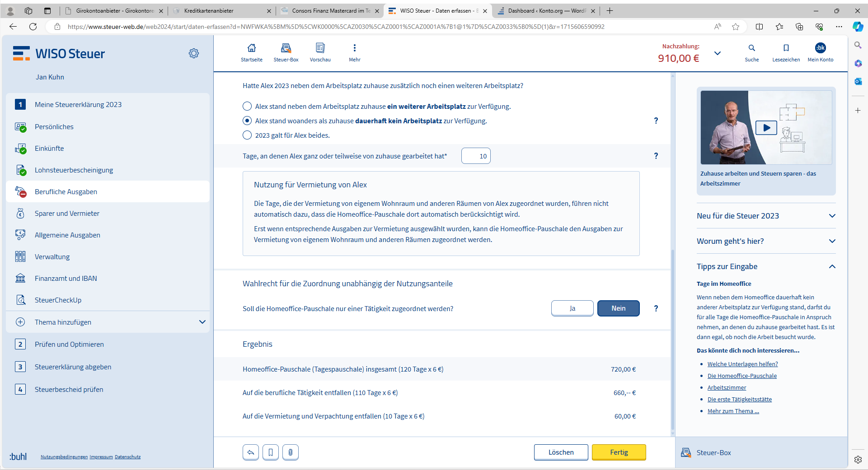Open browser read aloud icon
This screenshot has height=470, width=868.
pos(718,27)
